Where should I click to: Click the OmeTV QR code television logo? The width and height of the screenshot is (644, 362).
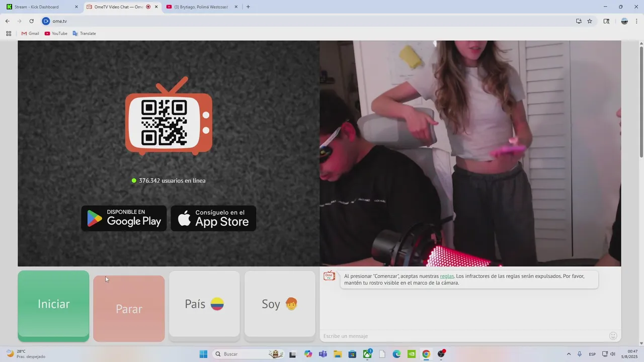pyautogui.click(x=169, y=116)
